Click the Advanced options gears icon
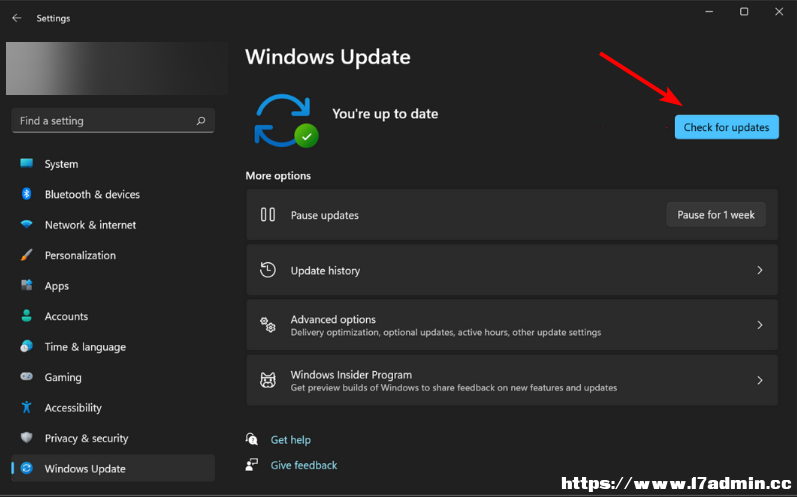Screen dimensions: 797x497 (268, 325)
